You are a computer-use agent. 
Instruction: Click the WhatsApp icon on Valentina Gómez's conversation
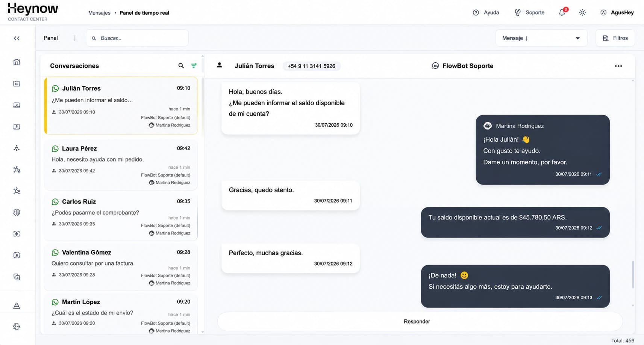[x=55, y=253]
